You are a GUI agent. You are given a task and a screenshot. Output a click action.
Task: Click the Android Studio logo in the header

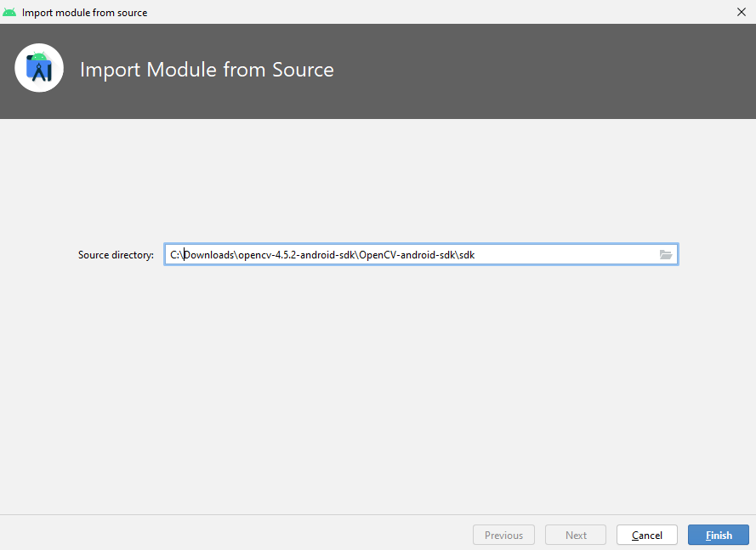pos(39,68)
